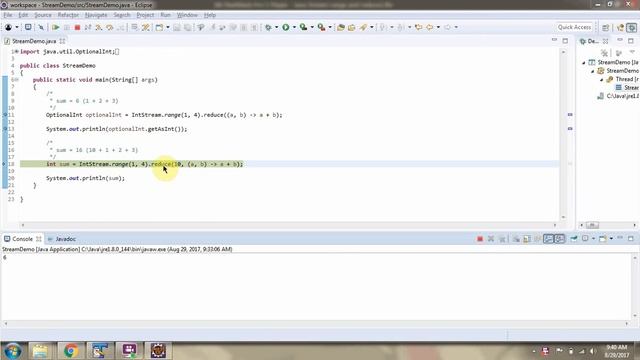Toggle the breakpoint marker on line 11
Screen dimensions: 640x360
coord(5,115)
